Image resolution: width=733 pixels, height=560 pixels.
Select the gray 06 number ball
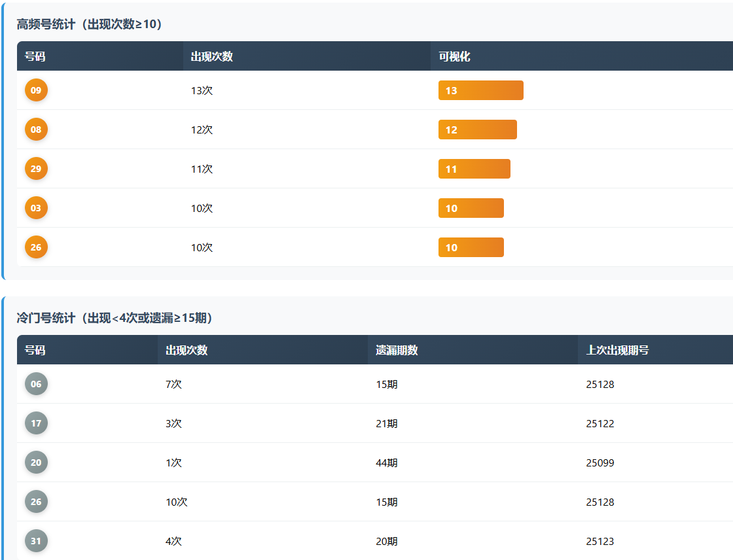pos(36,384)
